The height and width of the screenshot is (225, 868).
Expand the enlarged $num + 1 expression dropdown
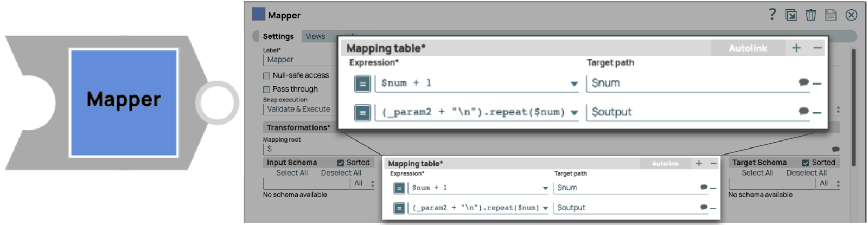(x=574, y=83)
